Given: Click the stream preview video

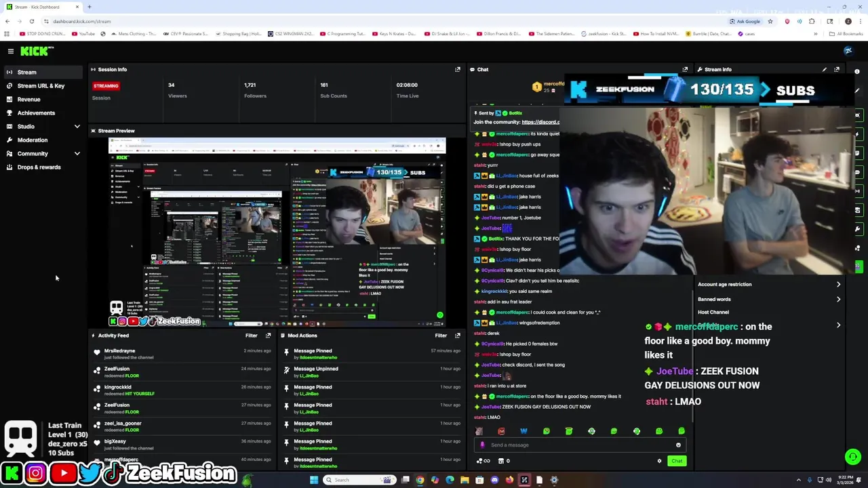Looking at the screenshot, I should (x=277, y=232).
